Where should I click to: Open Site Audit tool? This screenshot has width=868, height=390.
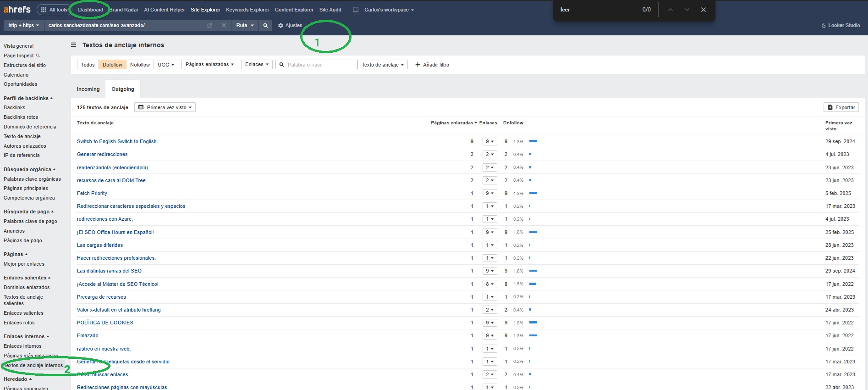[x=330, y=10]
